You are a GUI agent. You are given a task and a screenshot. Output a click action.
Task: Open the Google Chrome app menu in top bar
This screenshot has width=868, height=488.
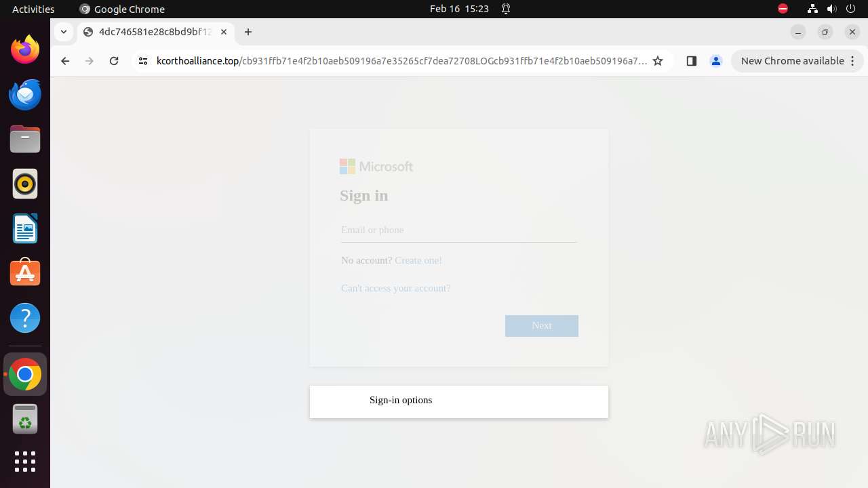pyautogui.click(x=122, y=9)
